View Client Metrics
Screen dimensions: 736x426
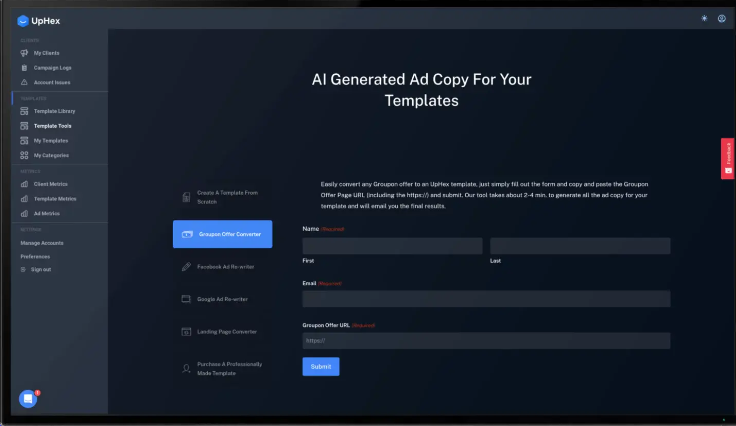(x=51, y=184)
